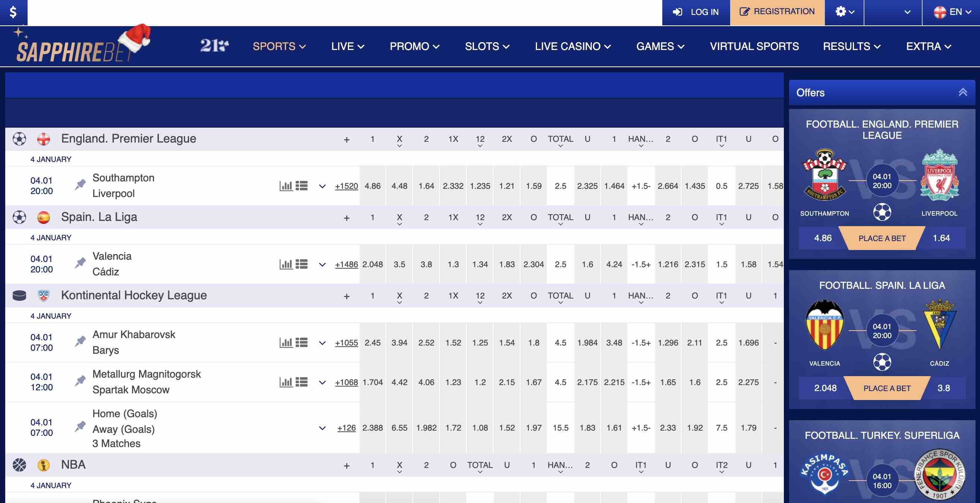This screenshot has height=503, width=980.
Task: Open statistics chart for Amur Khabarovsk vs Barys
Action: click(x=286, y=343)
